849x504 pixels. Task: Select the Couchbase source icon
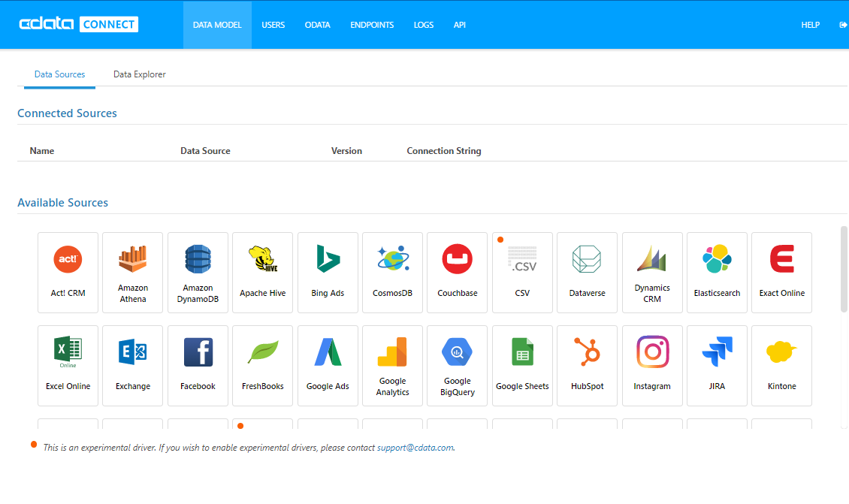458,273
